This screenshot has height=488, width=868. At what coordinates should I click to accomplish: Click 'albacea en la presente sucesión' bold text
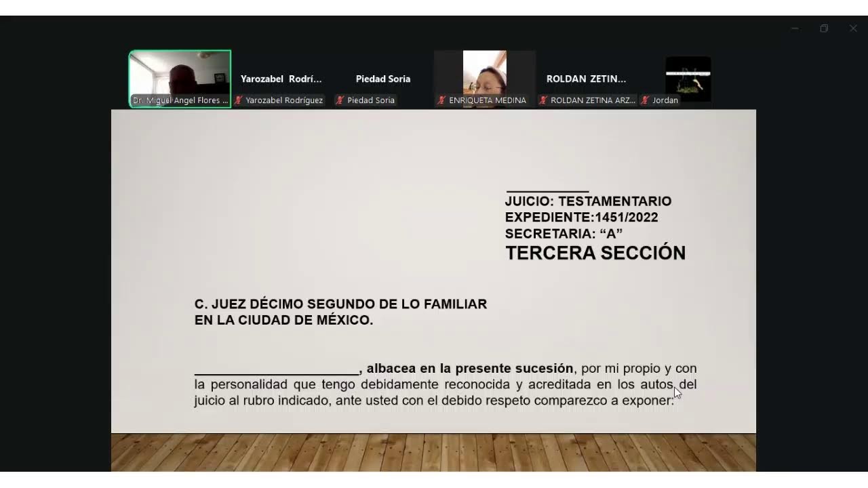470,369
